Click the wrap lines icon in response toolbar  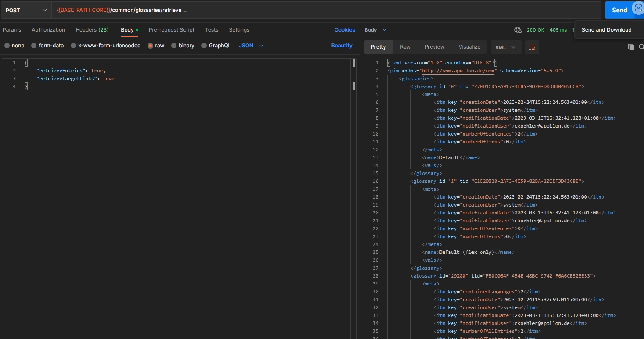(x=532, y=47)
